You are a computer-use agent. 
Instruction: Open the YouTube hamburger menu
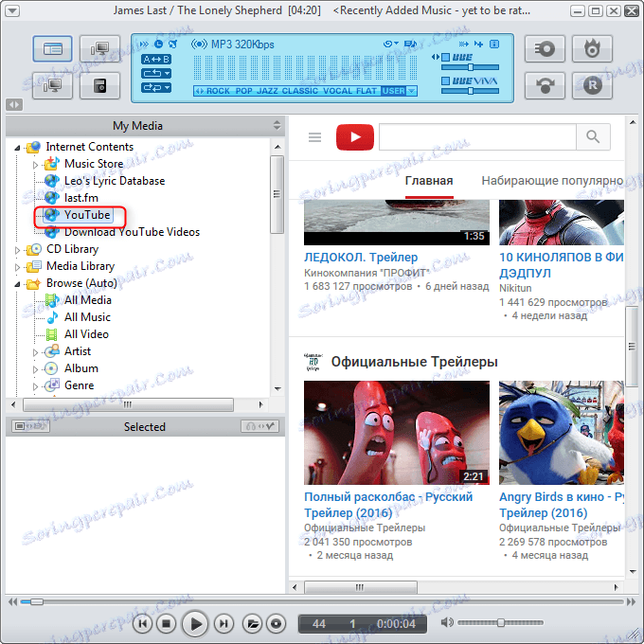point(315,136)
